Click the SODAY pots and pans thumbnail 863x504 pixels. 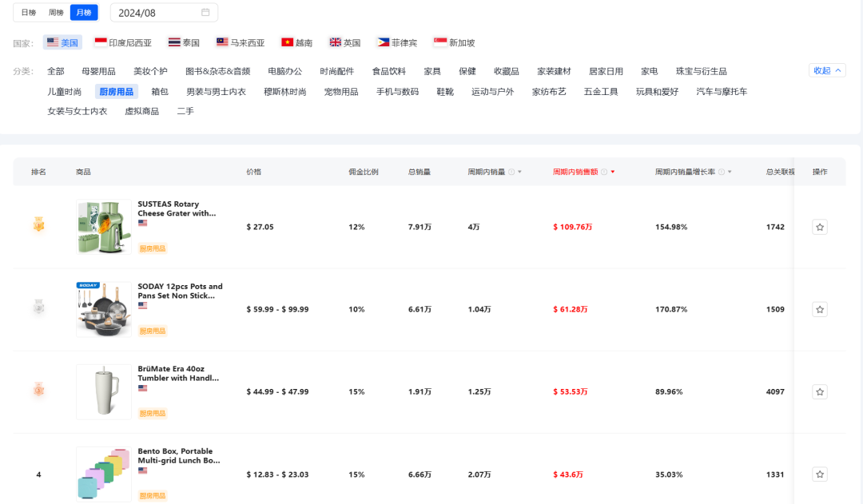coord(103,309)
